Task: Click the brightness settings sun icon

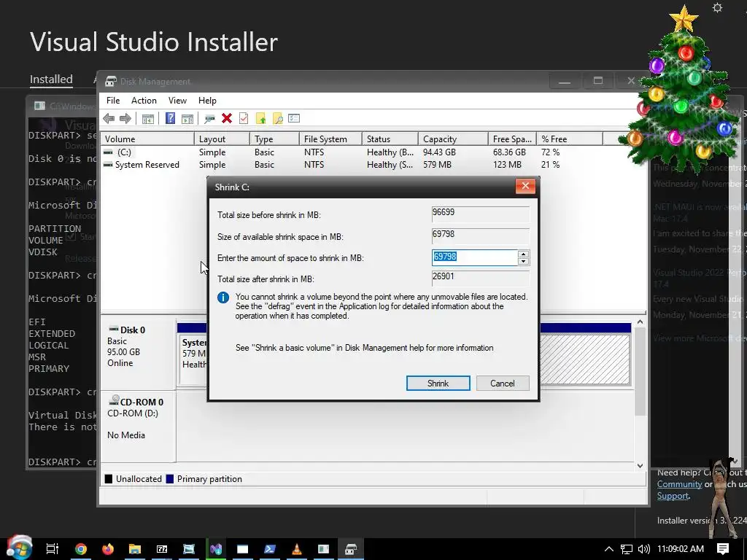Action: point(718,8)
